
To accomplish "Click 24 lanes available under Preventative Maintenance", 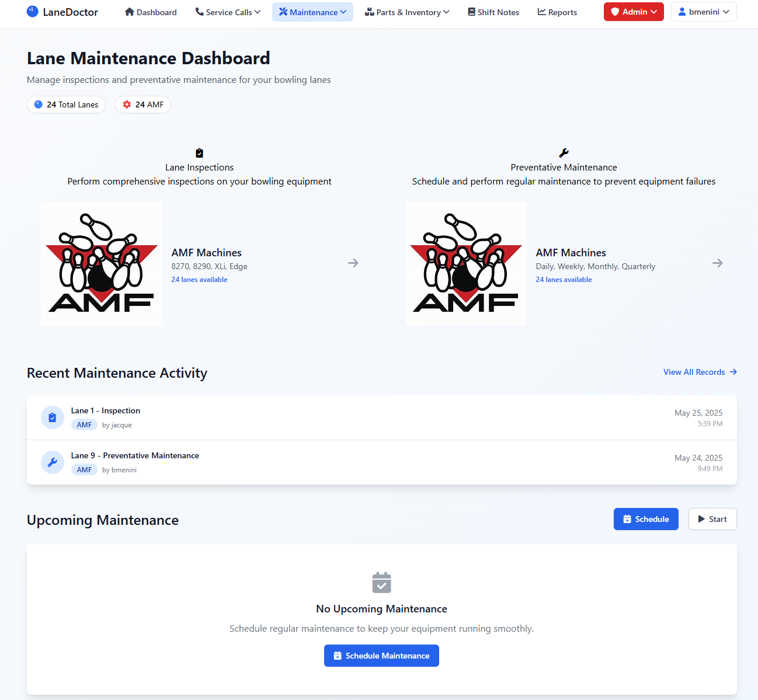I will [564, 280].
